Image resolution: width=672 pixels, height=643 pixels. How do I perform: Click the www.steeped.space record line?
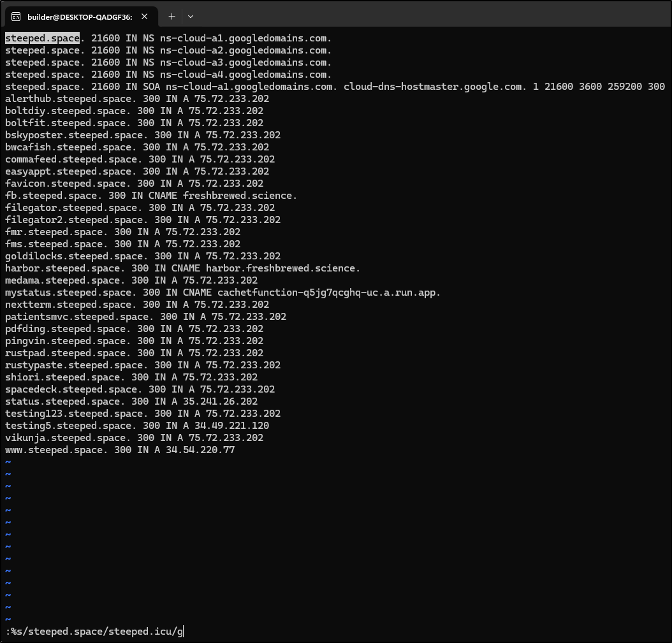(x=119, y=450)
